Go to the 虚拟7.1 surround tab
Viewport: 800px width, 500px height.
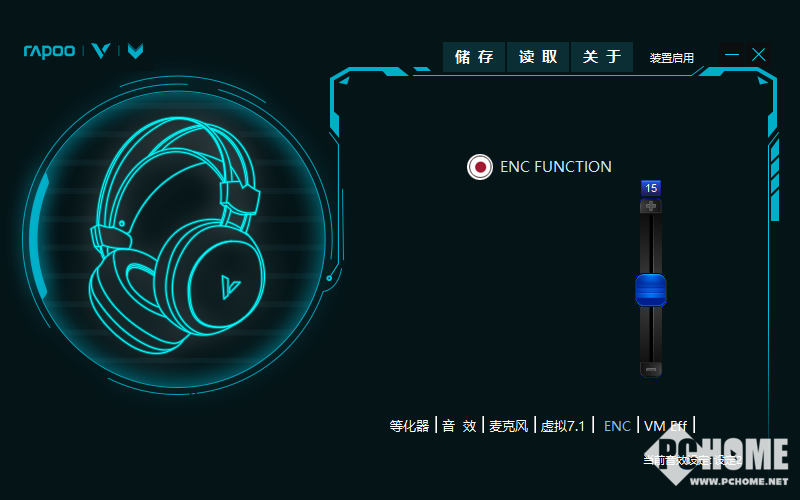pos(564,426)
